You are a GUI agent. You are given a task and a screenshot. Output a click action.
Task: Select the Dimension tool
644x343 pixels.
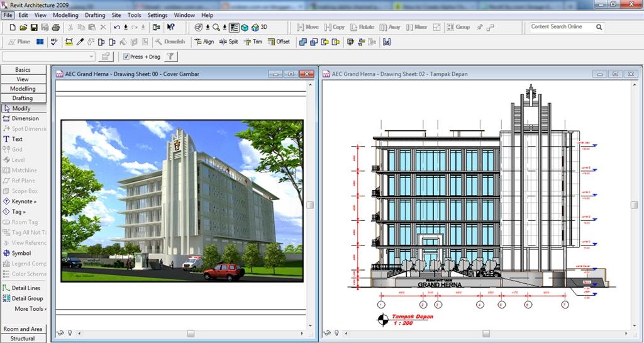click(x=25, y=118)
